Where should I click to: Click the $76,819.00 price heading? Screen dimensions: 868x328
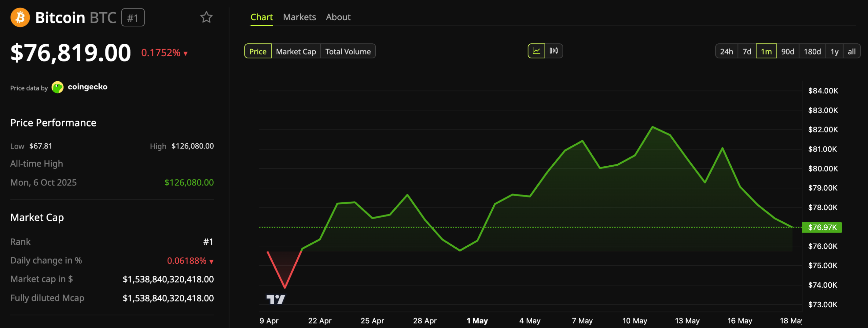click(x=71, y=53)
